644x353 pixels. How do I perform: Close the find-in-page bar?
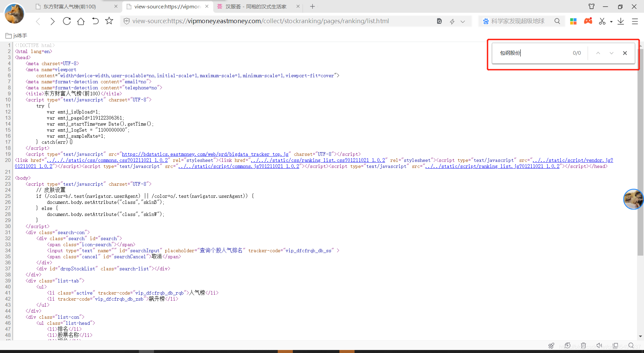coord(625,53)
